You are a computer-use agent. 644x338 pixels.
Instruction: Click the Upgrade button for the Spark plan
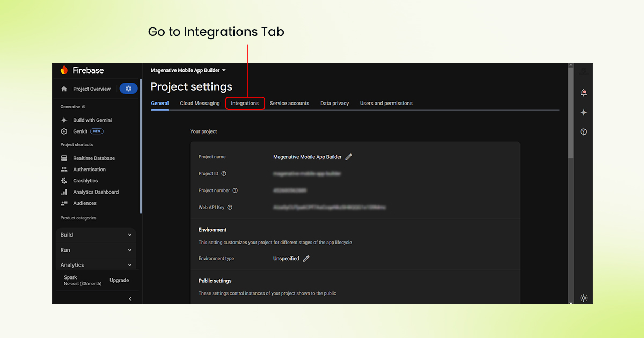(119, 280)
